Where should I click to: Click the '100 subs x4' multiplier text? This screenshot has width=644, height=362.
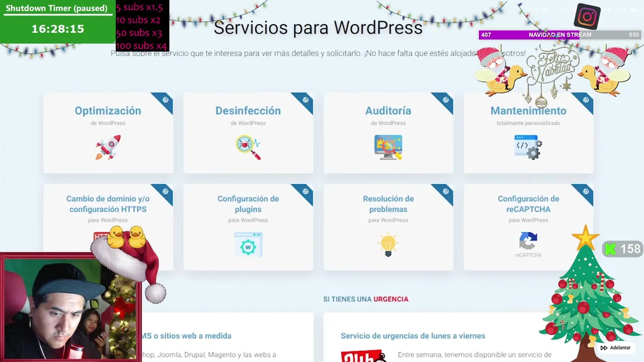click(x=141, y=46)
